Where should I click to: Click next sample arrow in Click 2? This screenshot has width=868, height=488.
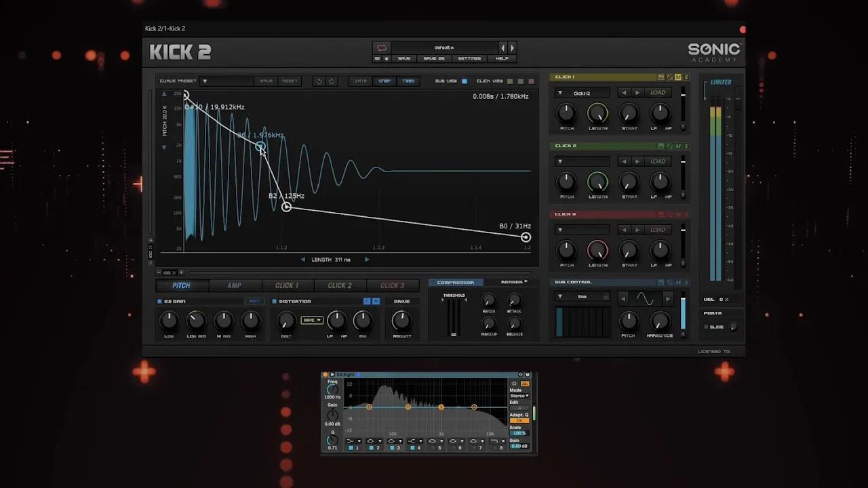coord(637,161)
